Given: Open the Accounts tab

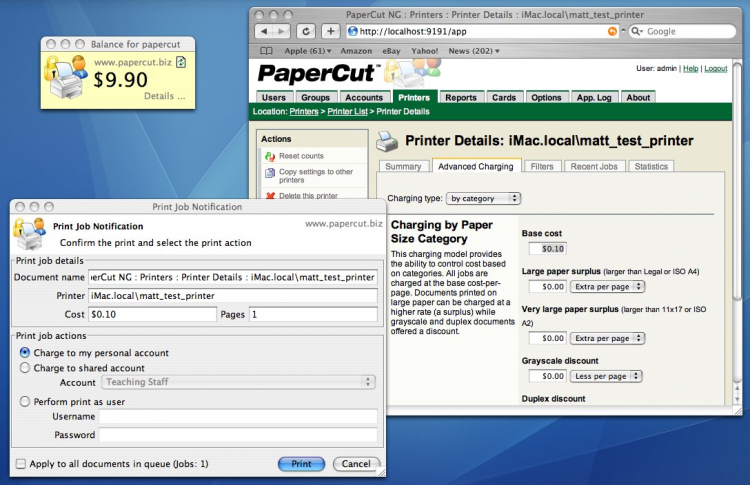Looking at the screenshot, I should click(364, 97).
